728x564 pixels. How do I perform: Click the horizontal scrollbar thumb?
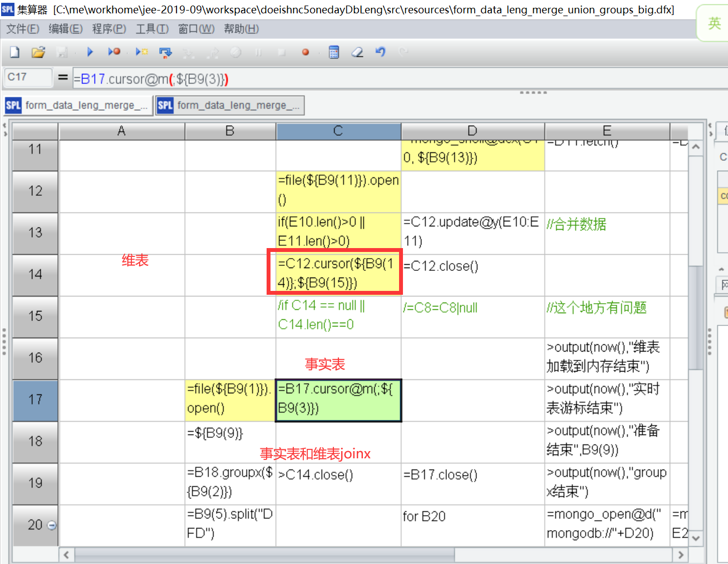point(265,555)
